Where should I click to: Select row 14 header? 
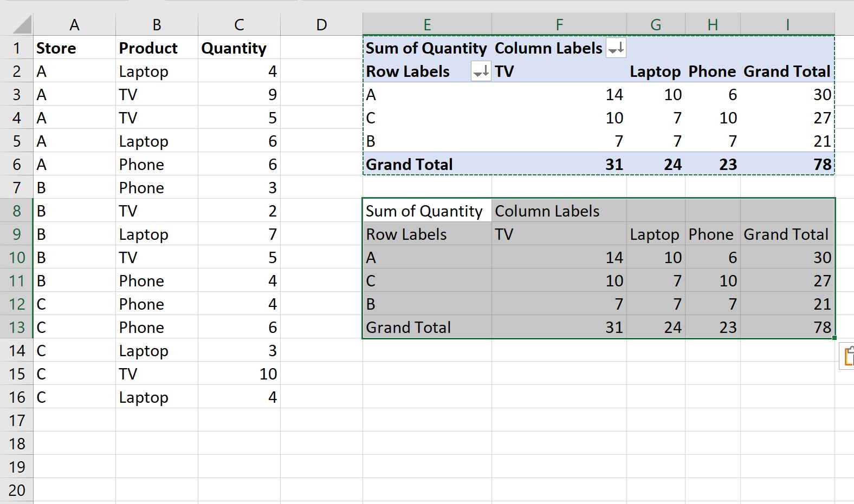[x=17, y=351]
